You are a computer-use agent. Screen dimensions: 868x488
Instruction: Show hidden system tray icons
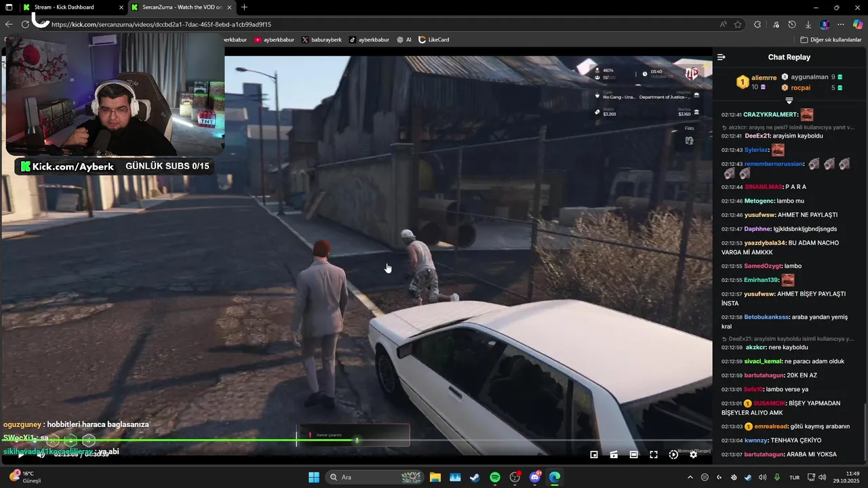tap(690, 477)
